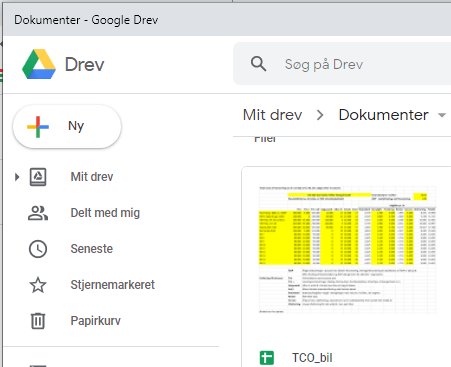
Task: Expand the Mit drev tree arrow
Action: (17, 177)
